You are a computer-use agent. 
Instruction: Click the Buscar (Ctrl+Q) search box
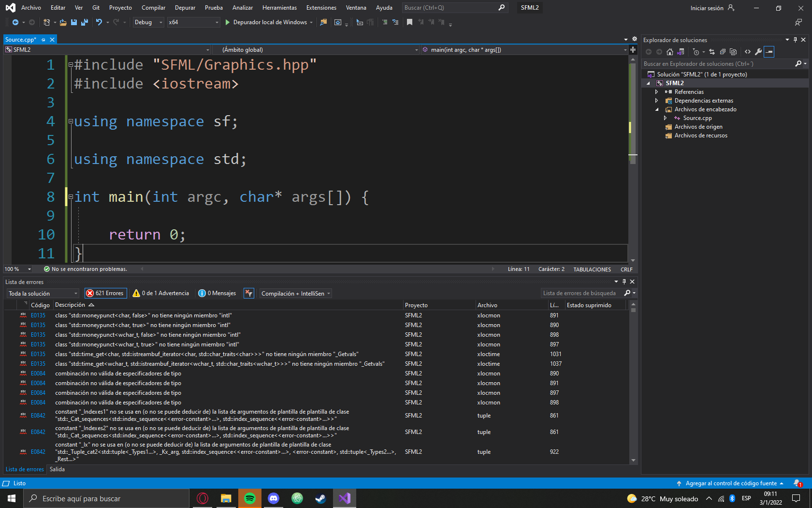pos(454,8)
